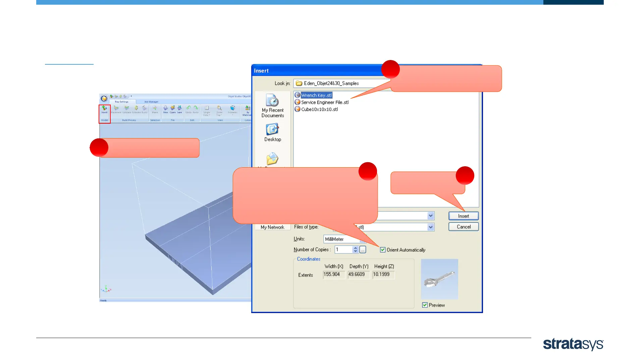Switch to the Job Manager tab
Screen dimensions: 644x362
[151, 102]
